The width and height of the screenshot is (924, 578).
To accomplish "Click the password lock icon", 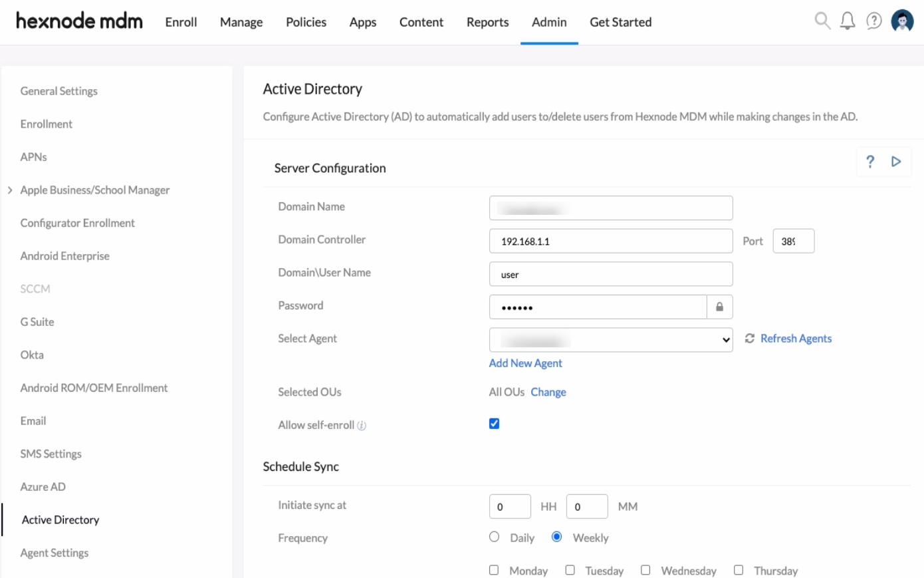I will 719,307.
